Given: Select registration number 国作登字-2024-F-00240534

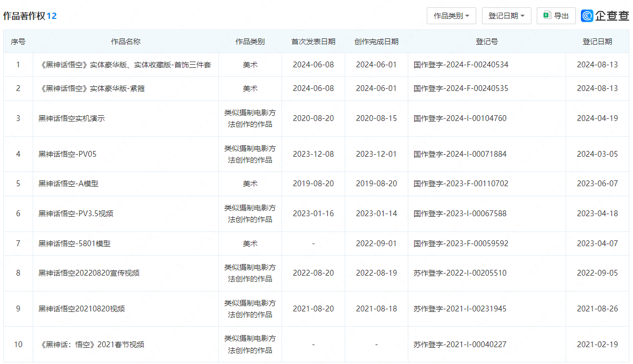Looking at the screenshot, I should tap(461, 64).
